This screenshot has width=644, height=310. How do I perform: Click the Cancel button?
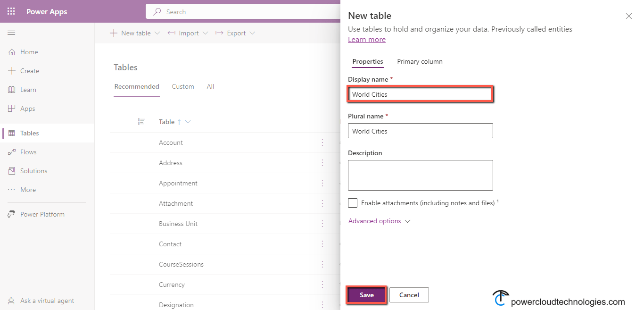(409, 295)
